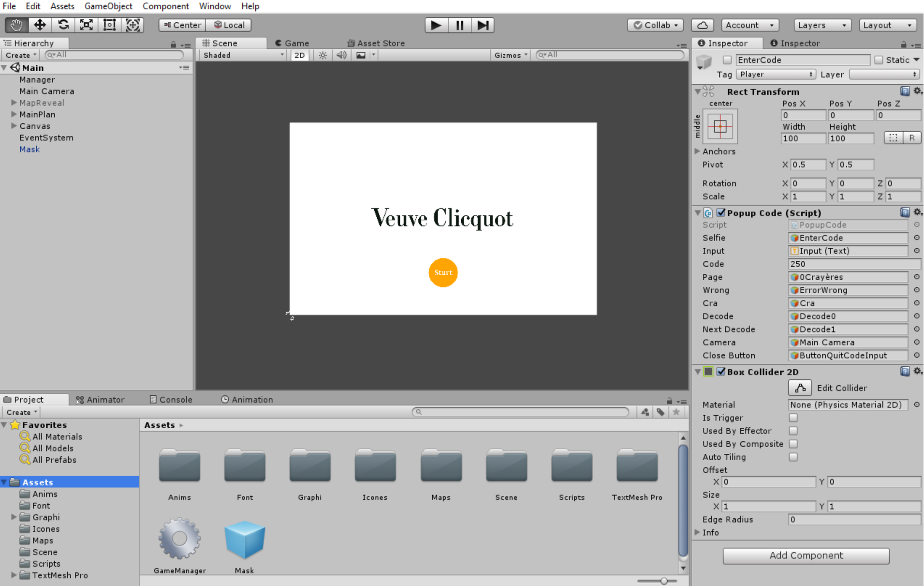Viewport: 924px width, 586px height.
Task: Lock the Inspector panel
Action: 903,44
